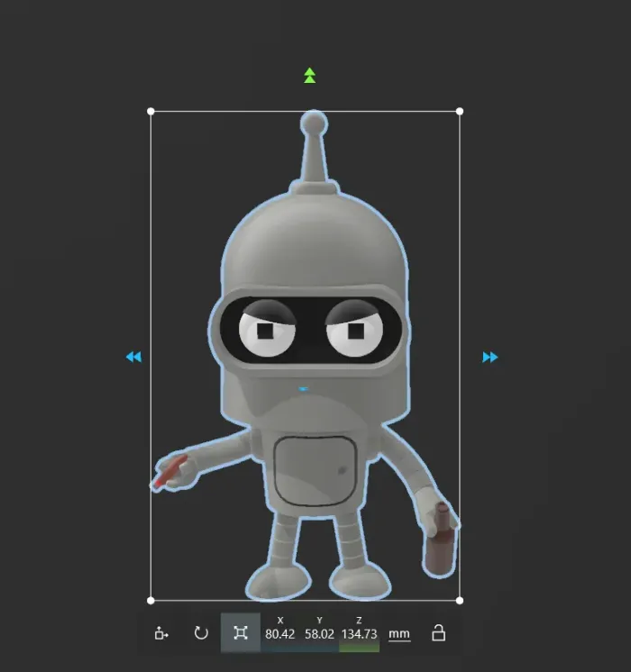This screenshot has width=631, height=672.
Task: Select the top-right bounding box corner handle
Action: [x=460, y=112]
